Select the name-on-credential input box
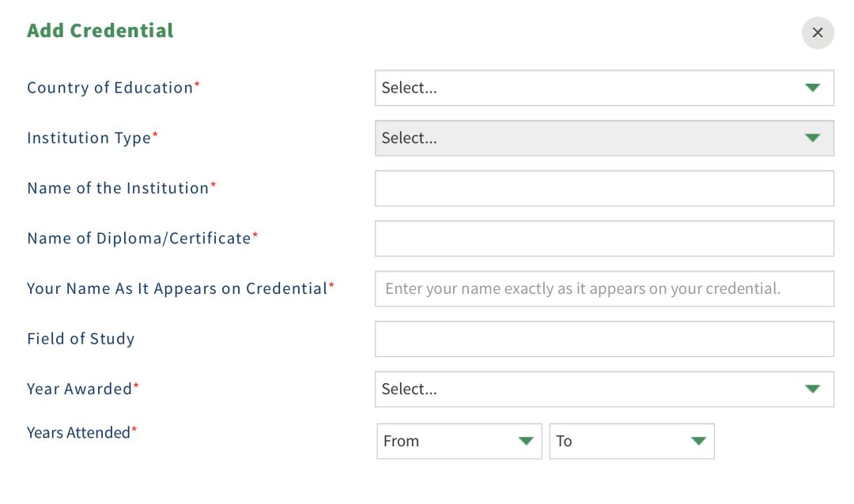The width and height of the screenshot is (854, 504). tap(604, 288)
